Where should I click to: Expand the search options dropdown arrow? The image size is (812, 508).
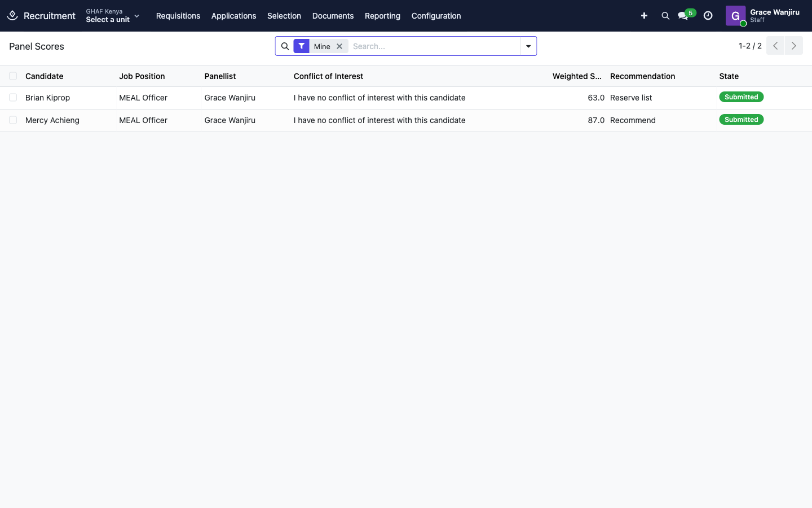528,46
